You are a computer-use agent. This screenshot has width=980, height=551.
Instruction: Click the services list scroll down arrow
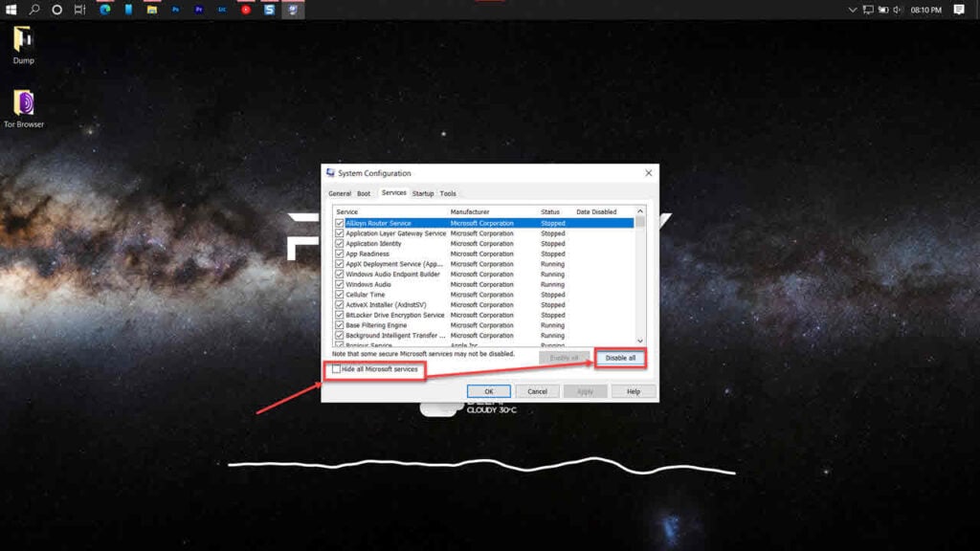pos(640,341)
